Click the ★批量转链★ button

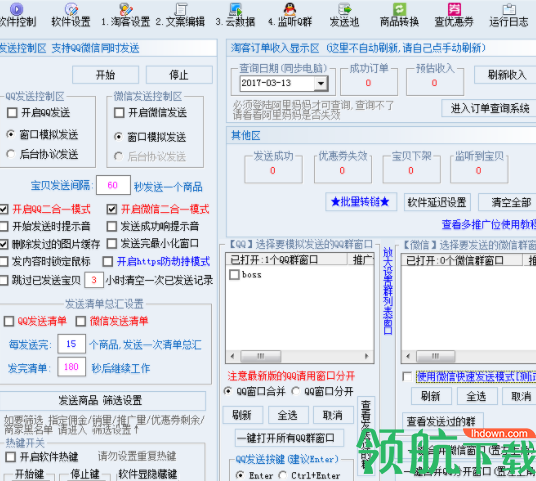point(361,202)
